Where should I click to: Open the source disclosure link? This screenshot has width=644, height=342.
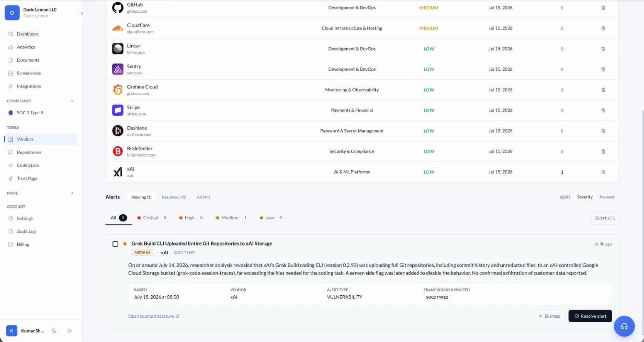click(x=154, y=316)
